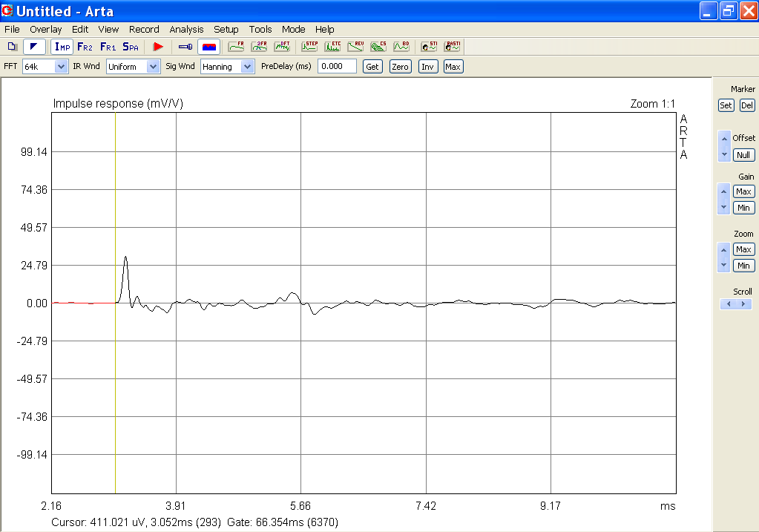
Task: Click the Cursor readout text below graph
Action: (x=194, y=522)
